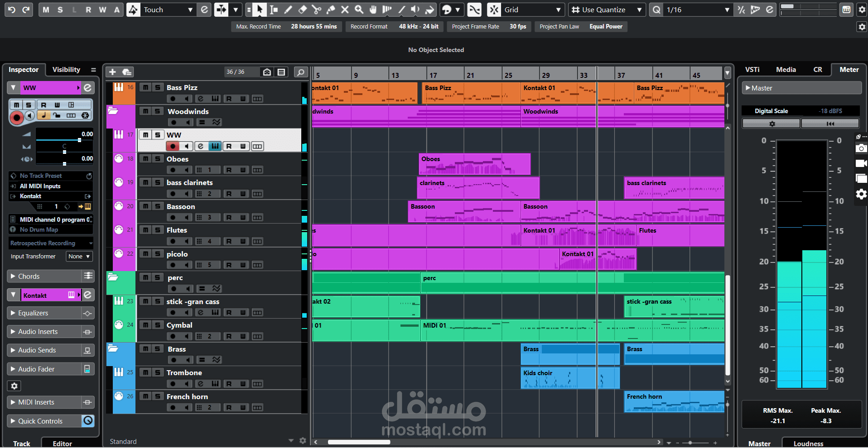Click Retrospective Recording button
This screenshot has height=448, width=868.
51,243
